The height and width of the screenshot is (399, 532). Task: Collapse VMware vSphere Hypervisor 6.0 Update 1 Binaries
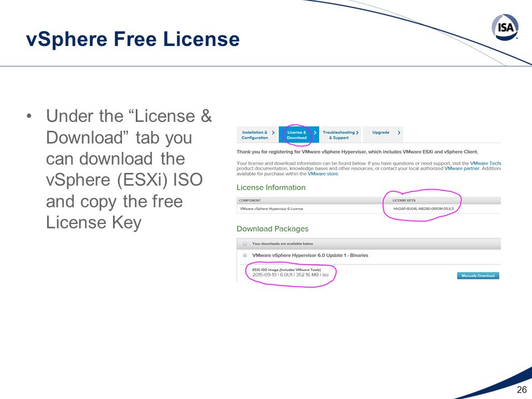(x=244, y=255)
